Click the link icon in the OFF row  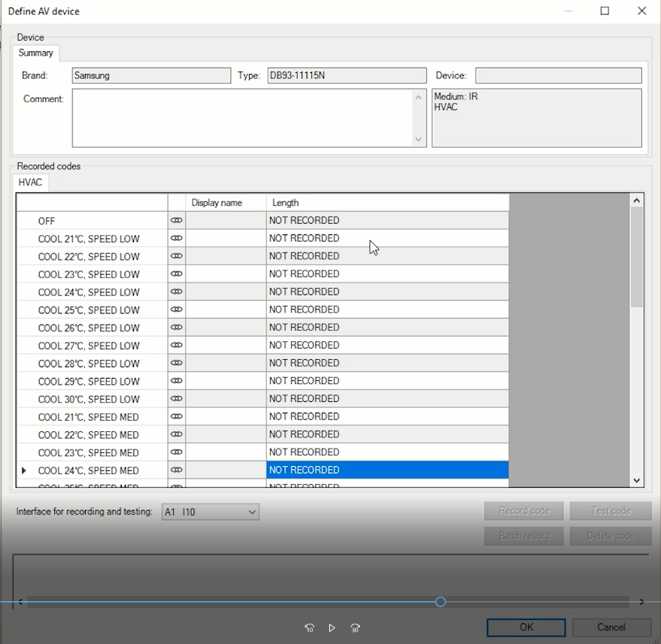click(x=177, y=220)
